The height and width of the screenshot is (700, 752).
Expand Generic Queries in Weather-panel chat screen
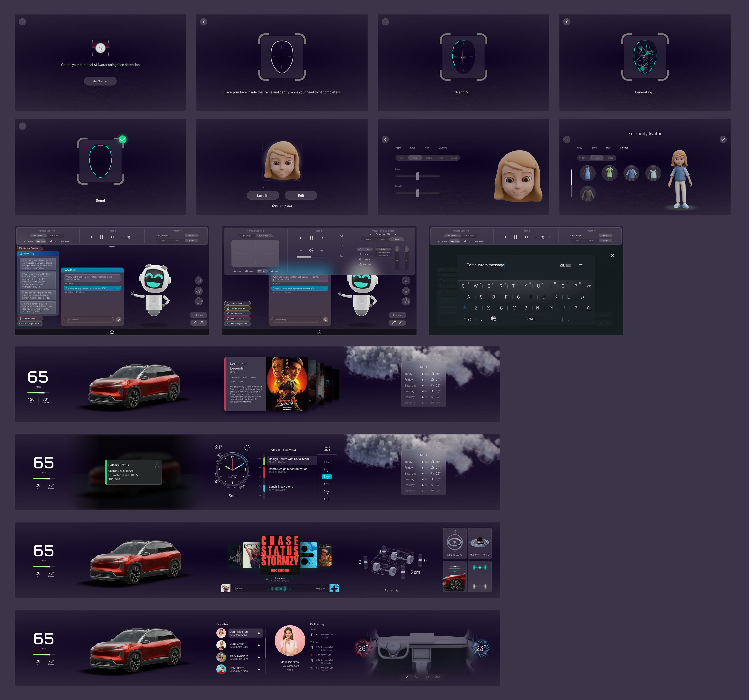click(x=30, y=248)
